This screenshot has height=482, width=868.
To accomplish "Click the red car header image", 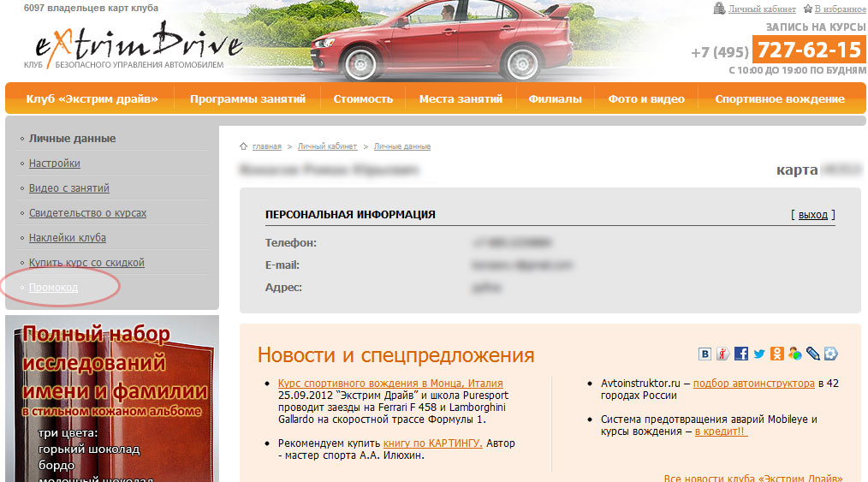I will point(441,40).
